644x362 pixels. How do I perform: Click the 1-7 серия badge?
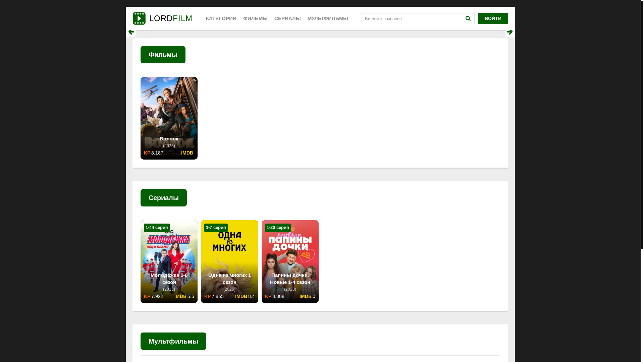216,228
